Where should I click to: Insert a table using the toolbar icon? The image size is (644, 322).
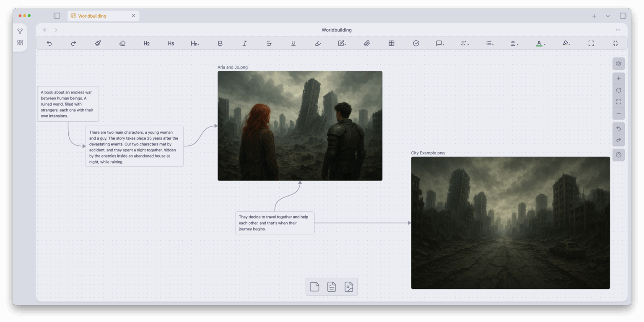click(x=391, y=43)
